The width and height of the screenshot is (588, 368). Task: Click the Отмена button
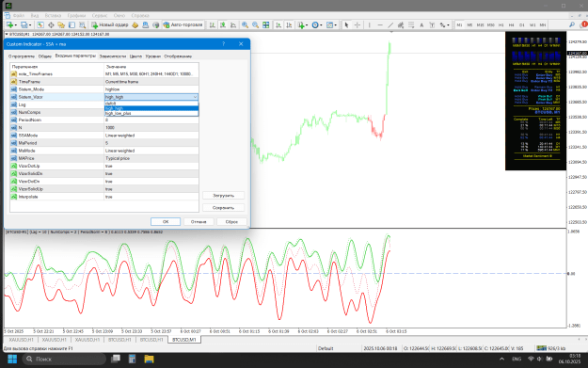pyautogui.click(x=199, y=222)
